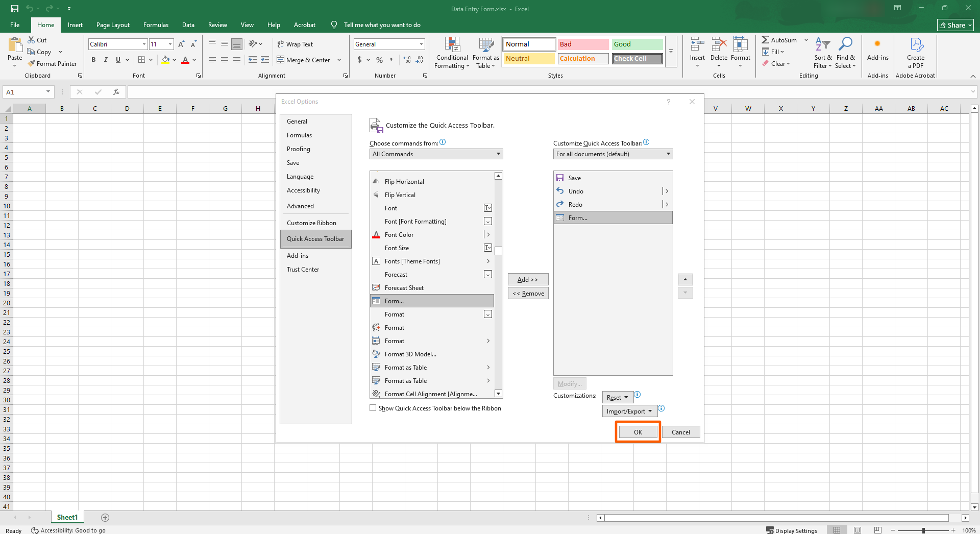This screenshot has width=980, height=534.
Task: Select Flip Horizontal command in list
Action: (x=432, y=181)
